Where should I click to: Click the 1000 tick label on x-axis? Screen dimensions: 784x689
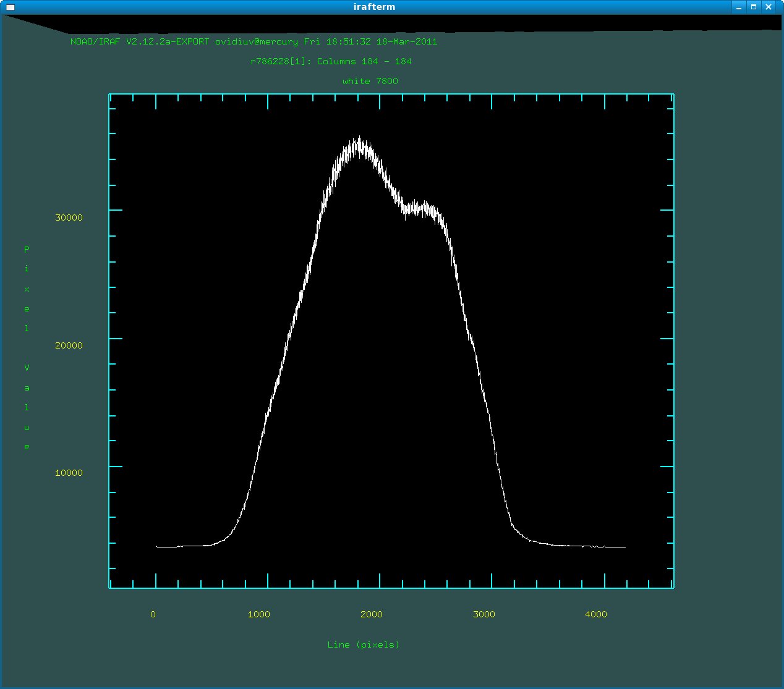click(x=259, y=614)
